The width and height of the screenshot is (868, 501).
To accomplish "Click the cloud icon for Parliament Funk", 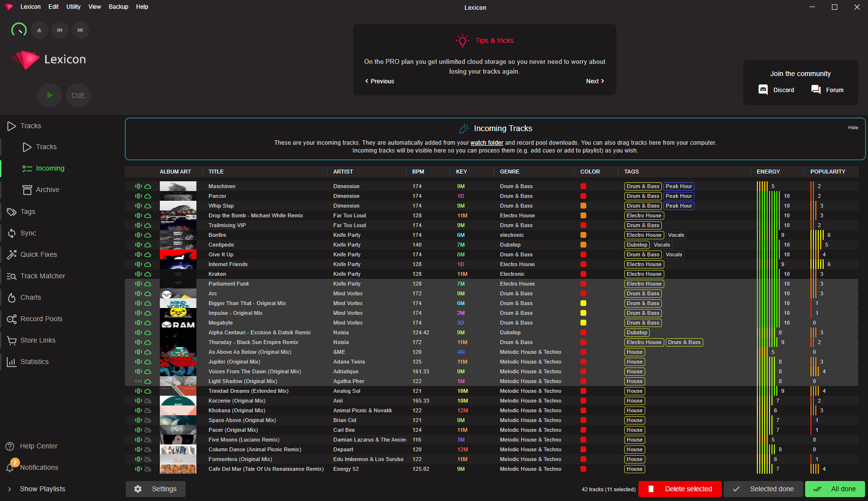I will coord(148,284).
